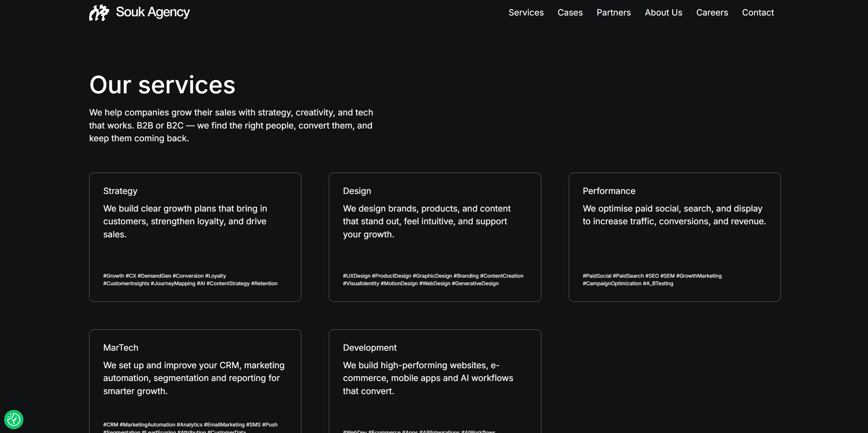This screenshot has height=433, width=868.
Task: Click the Our services heading
Action: click(162, 85)
